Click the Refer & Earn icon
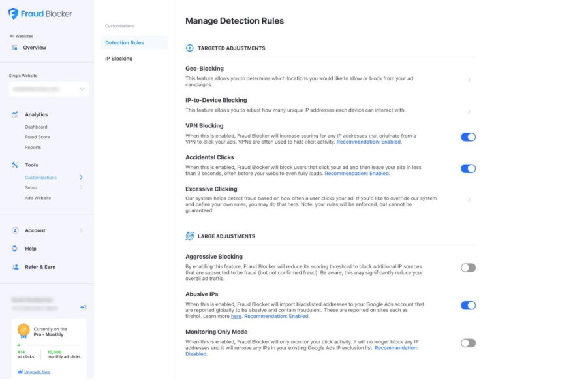The height and width of the screenshot is (380, 588). [14, 267]
